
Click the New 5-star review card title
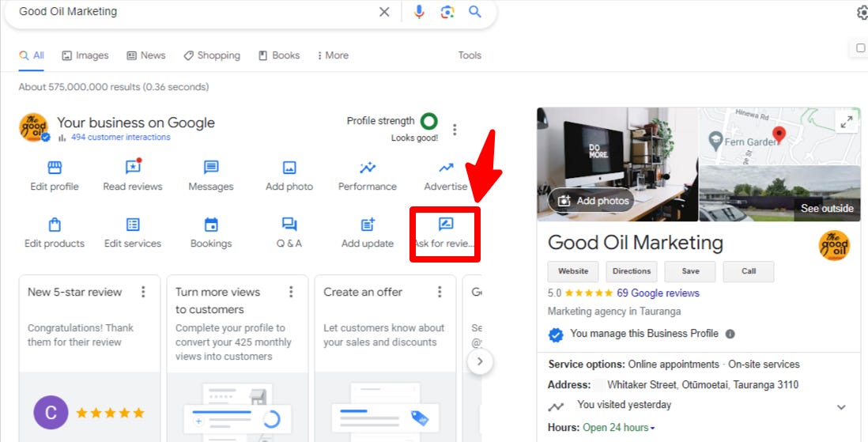tap(75, 292)
